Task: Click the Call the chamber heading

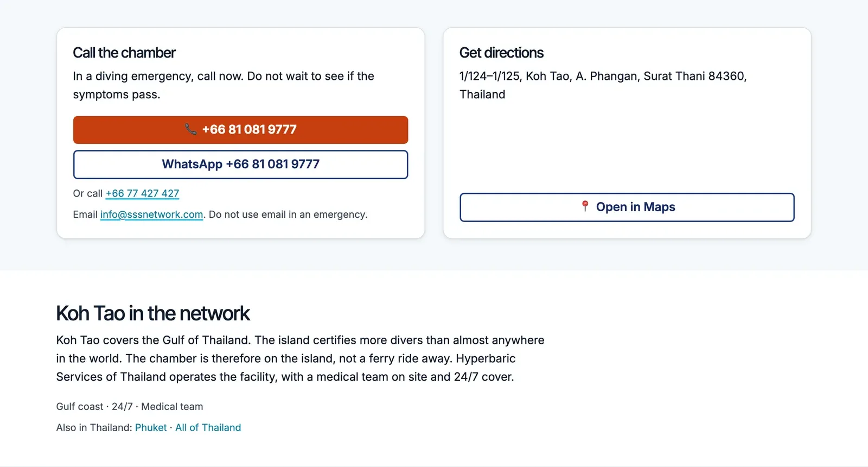Action: (124, 53)
